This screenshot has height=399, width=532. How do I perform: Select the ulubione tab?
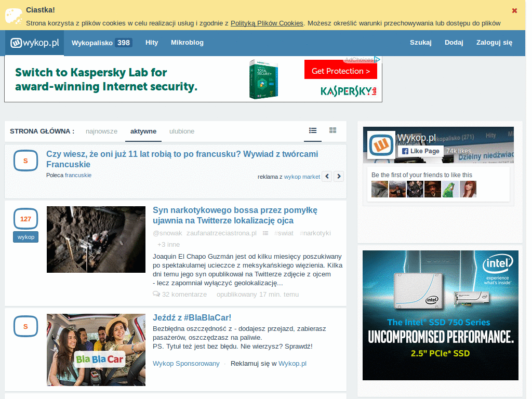(x=182, y=131)
